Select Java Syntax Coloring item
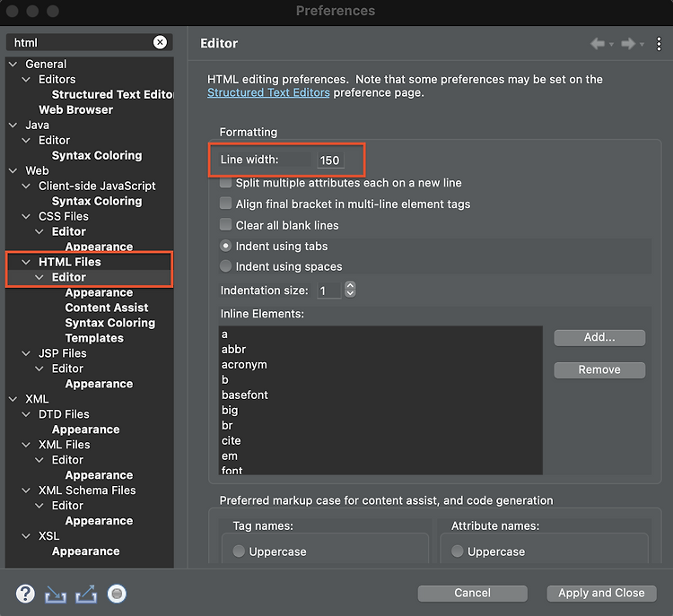Screen dimensions: 673x616 [x=97, y=155]
